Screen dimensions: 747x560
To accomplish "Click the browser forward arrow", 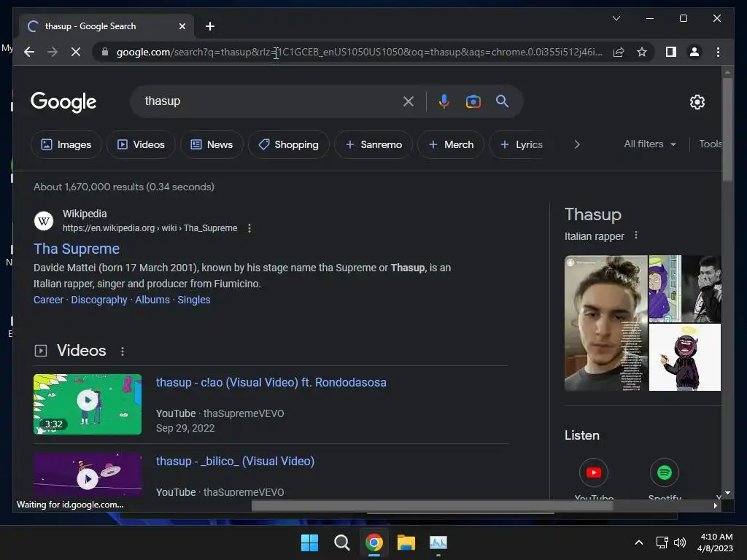I will 53,52.
